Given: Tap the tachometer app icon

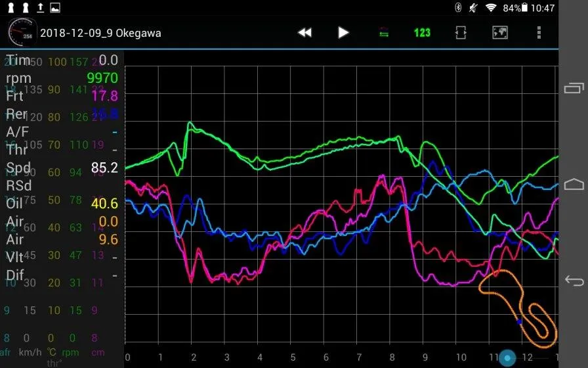Looking at the screenshot, I should point(20,32).
